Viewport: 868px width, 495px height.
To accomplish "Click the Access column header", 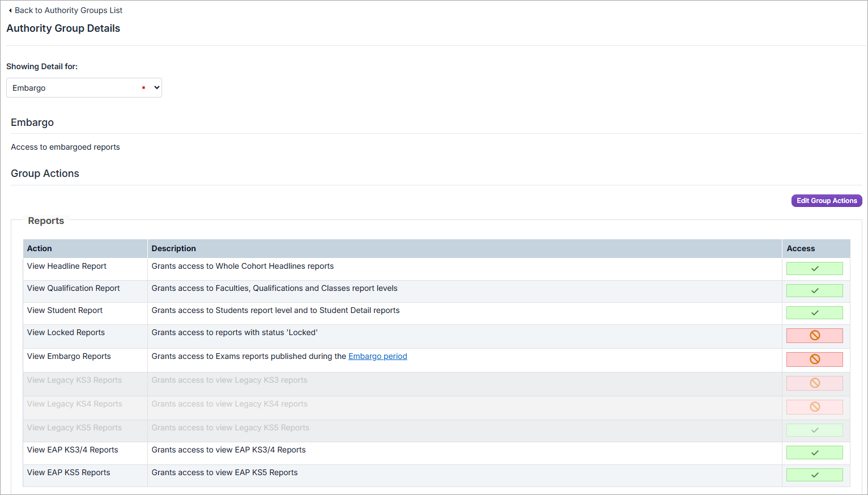I will point(800,248).
